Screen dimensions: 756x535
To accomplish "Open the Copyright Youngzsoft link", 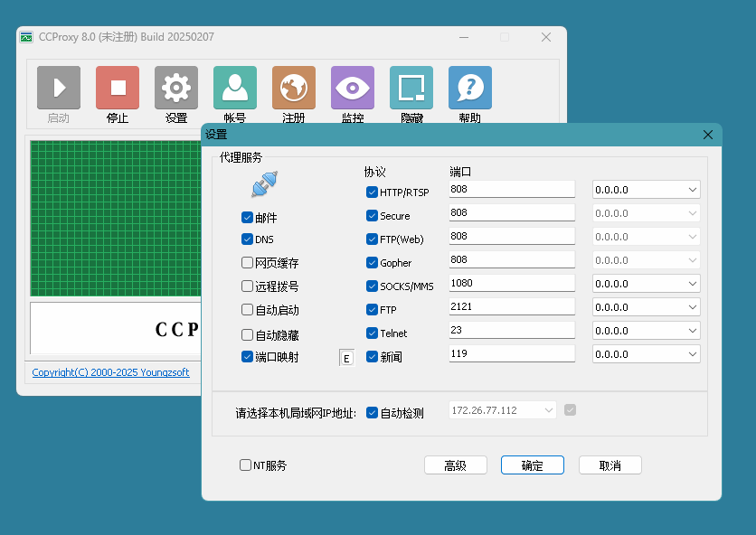I will pyautogui.click(x=110, y=372).
